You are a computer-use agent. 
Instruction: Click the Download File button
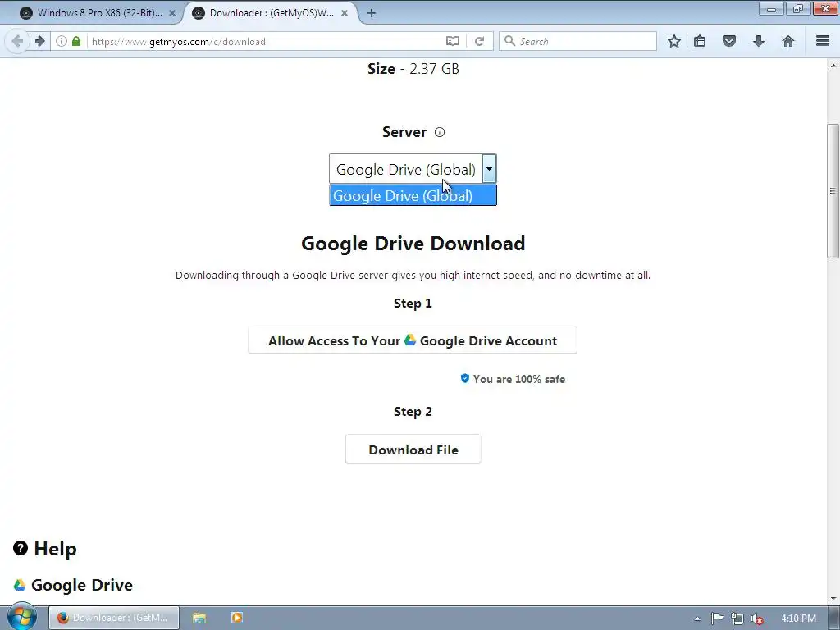(x=413, y=450)
